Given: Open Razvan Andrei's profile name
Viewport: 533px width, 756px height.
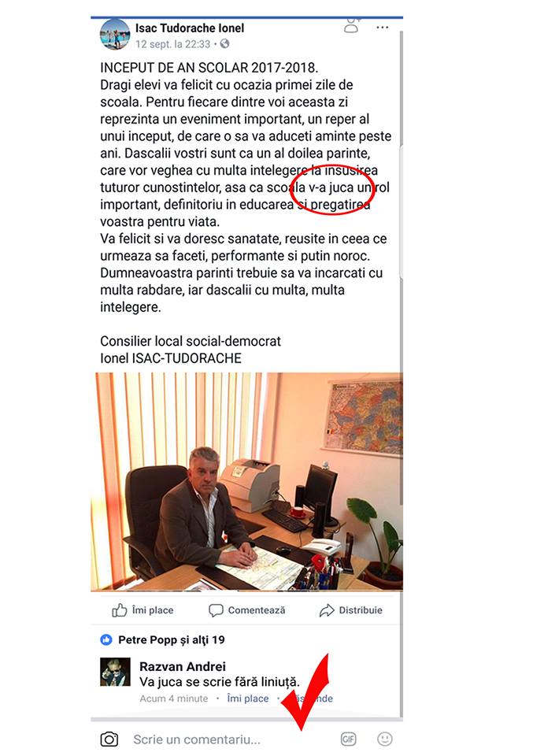Looking at the screenshot, I should click(x=182, y=666).
